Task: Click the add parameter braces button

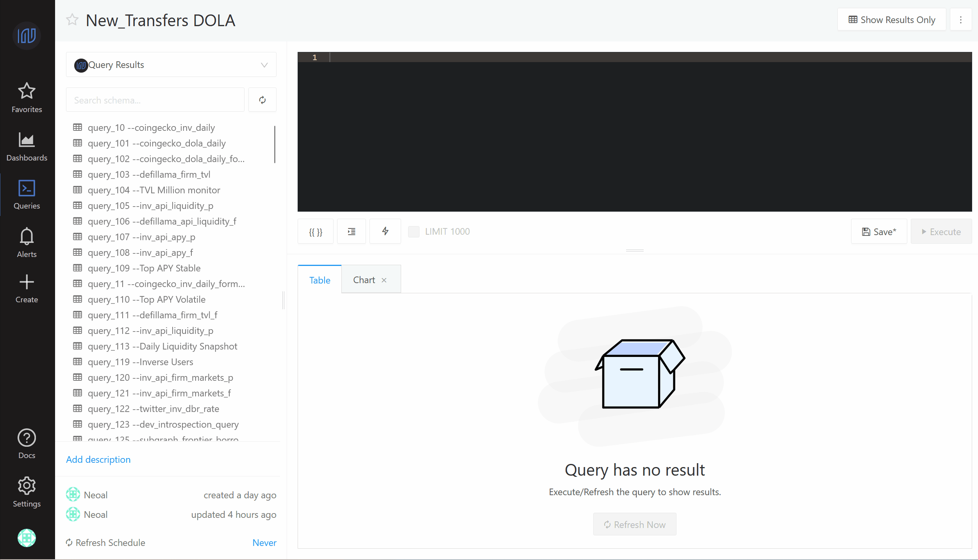Action: [316, 232]
